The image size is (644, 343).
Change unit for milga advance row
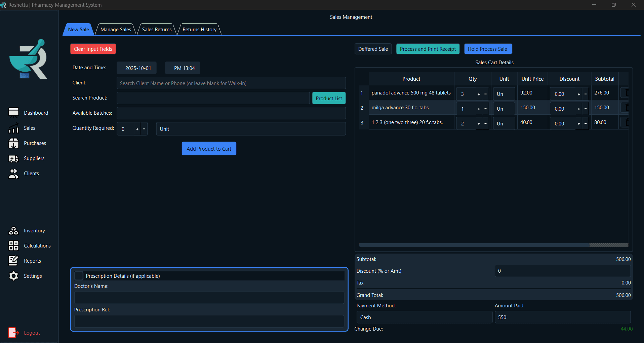[504, 108]
